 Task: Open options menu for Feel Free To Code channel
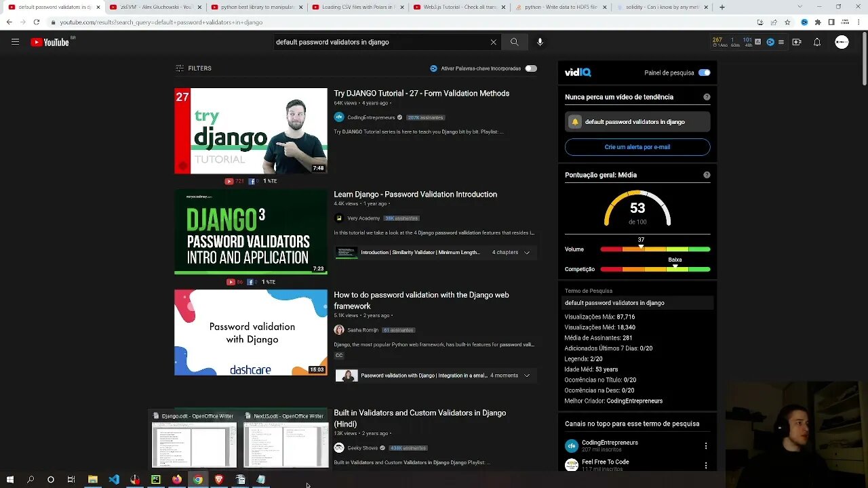click(x=706, y=466)
